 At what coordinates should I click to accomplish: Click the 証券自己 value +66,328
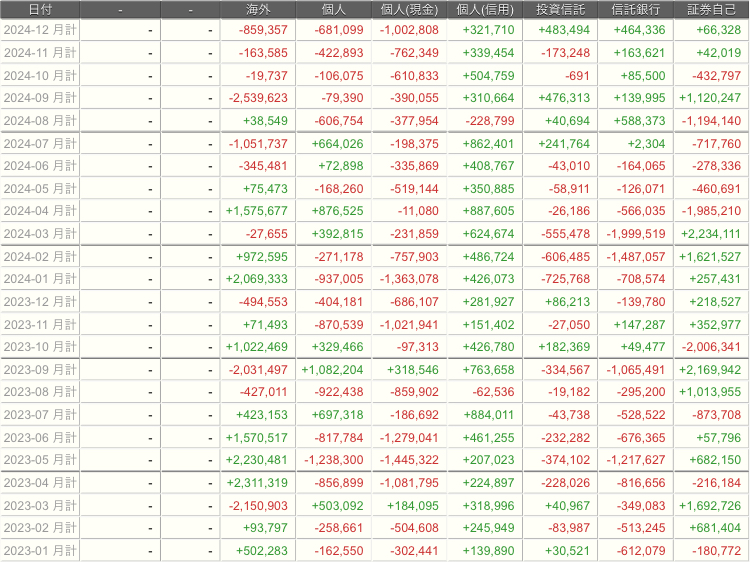[718, 30]
